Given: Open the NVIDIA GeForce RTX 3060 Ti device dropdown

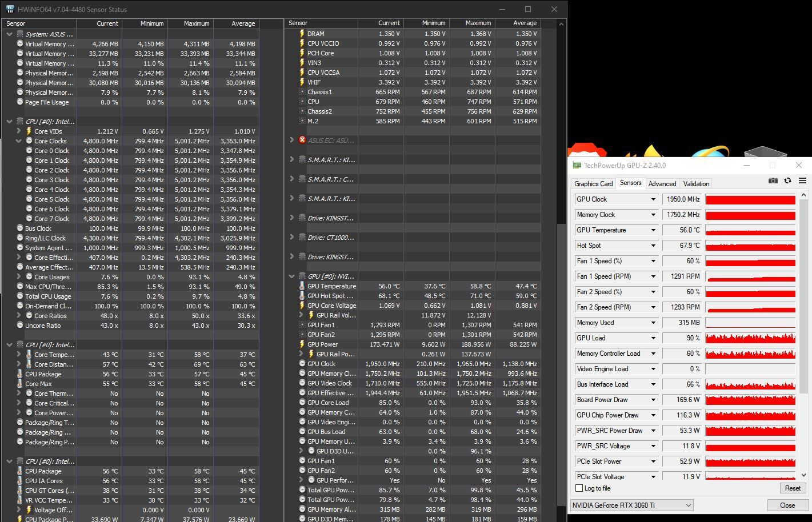Looking at the screenshot, I should pos(632,505).
